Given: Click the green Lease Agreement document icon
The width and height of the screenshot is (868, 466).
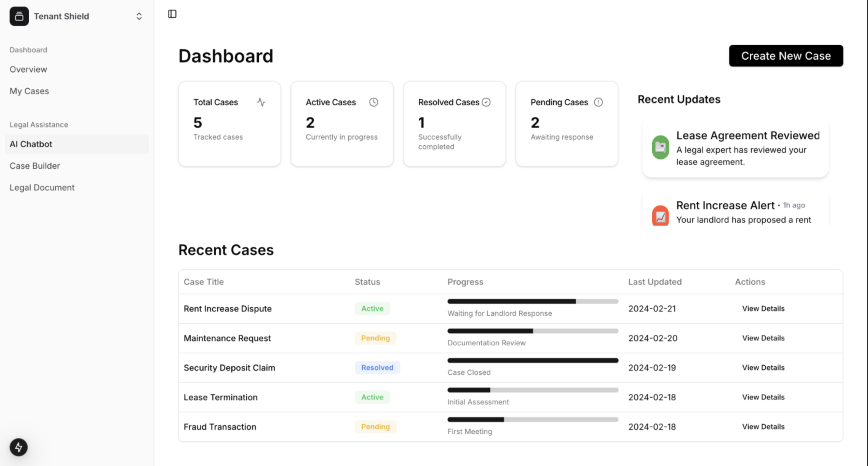Looking at the screenshot, I should [x=660, y=147].
